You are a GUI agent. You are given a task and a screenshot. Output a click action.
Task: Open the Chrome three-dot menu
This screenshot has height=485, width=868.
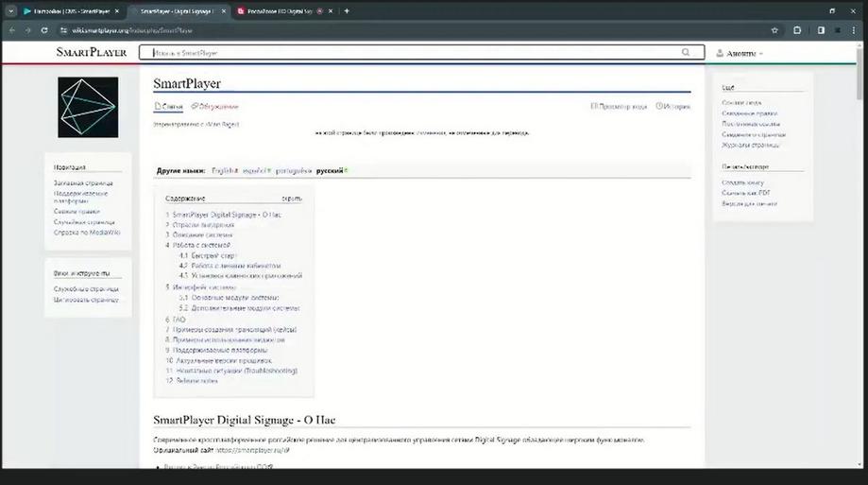[x=854, y=30]
